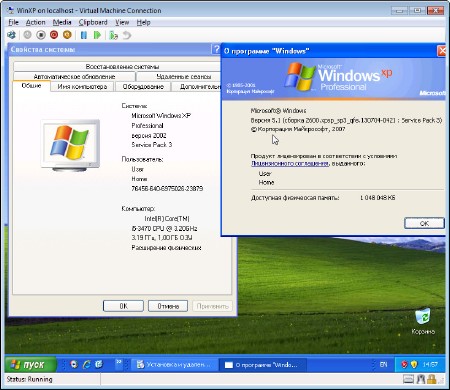Click the greyed-out Применить button

[x=212, y=306]
